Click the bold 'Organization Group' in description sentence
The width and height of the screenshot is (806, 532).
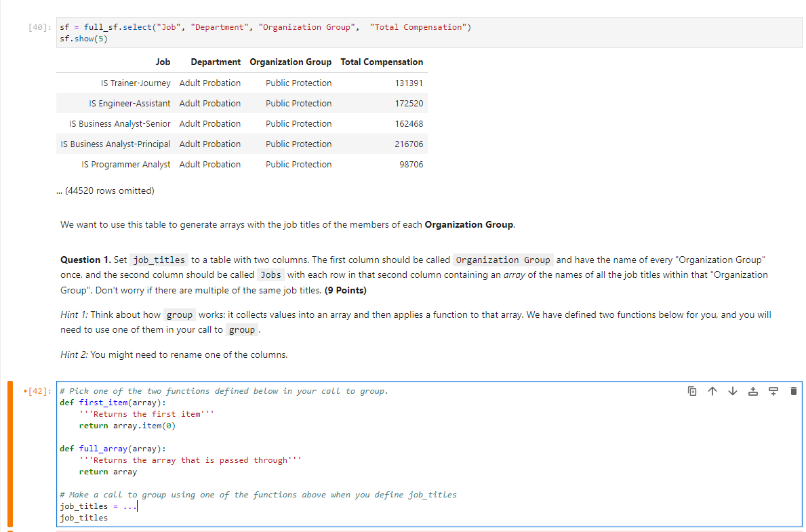coord(469,224)
